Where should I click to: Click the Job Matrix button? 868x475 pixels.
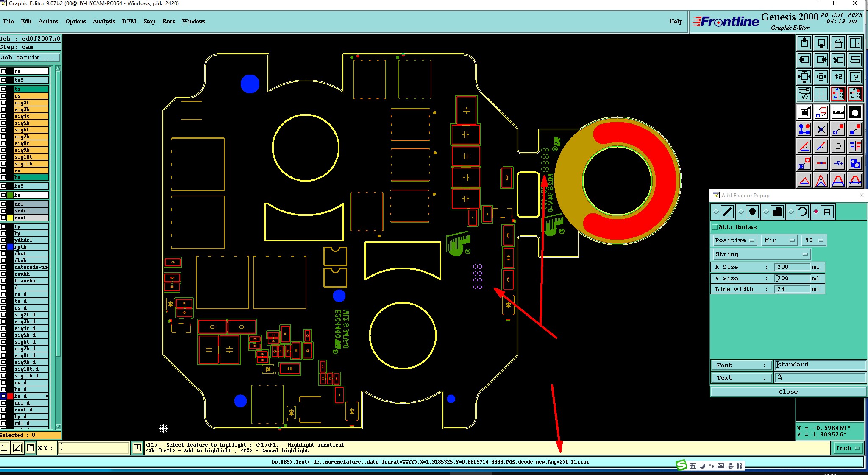(30, 58)
